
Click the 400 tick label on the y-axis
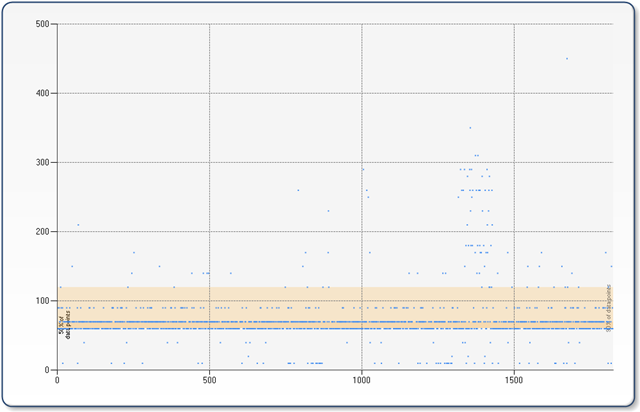pyautogui.click(x=42, y=94)
